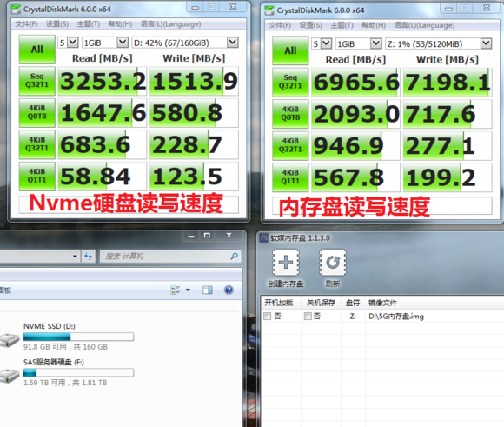Open 设置(S) menu in right CrystalDiskMark
This screenshot has height=427, width=504.
coord(310,25)
